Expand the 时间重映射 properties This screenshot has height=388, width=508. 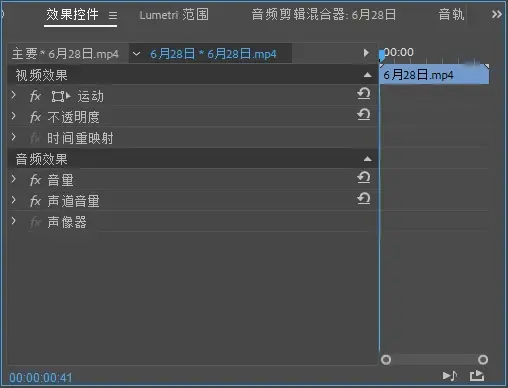[14, 137]
